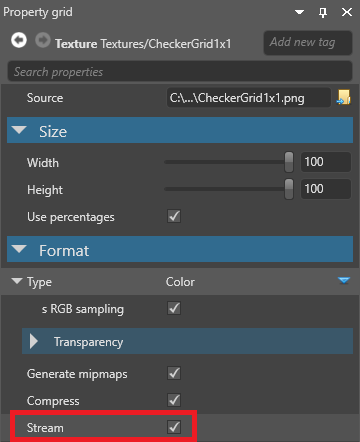The height and width of the screenshot is (442, 360).
Task: Open the blue Type dropdown arrow
Action: click(x=344, y=280)
